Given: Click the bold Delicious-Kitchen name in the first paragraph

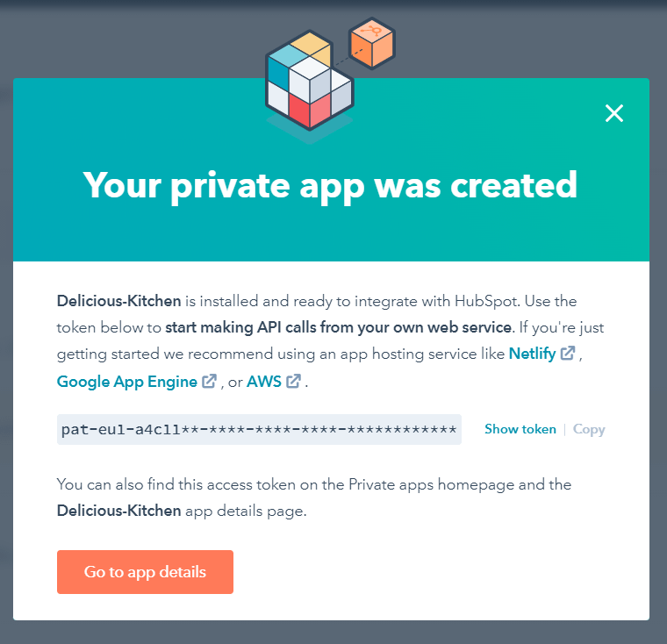Looking at the screenshot, I should [x=118, y=301].
